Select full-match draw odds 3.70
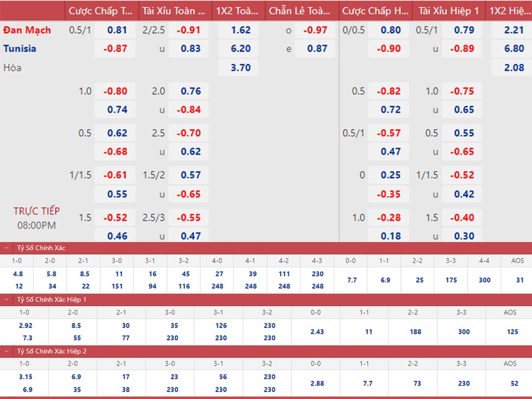532x399 pixels. [x=241, y=67]
